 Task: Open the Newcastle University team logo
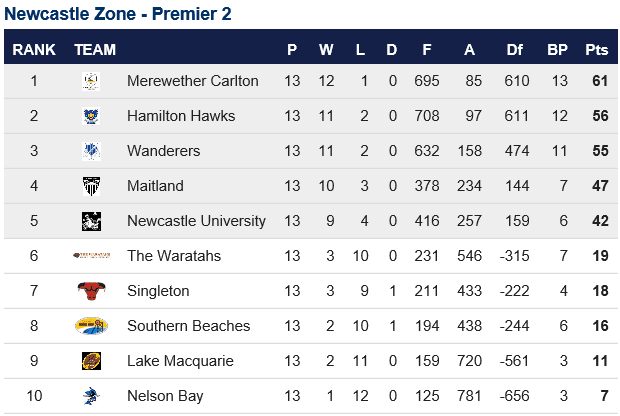tap(91, 221)
